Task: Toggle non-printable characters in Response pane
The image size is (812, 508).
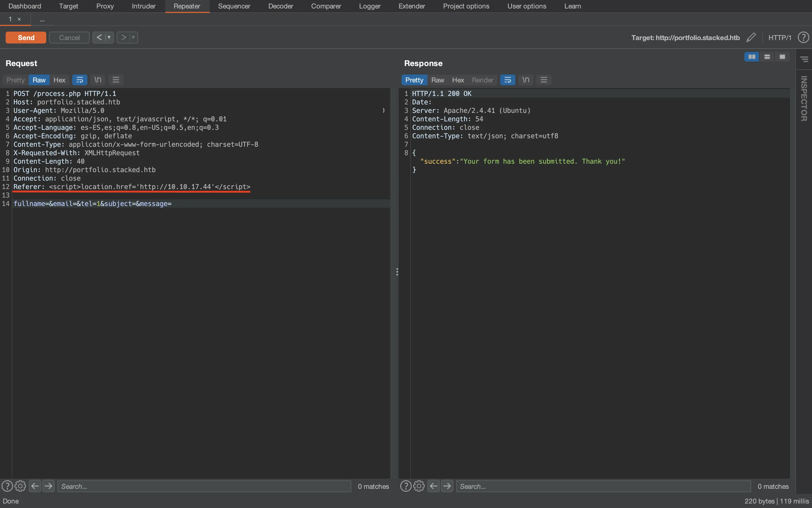Action: pyautogui.click(x=526, y=80)
